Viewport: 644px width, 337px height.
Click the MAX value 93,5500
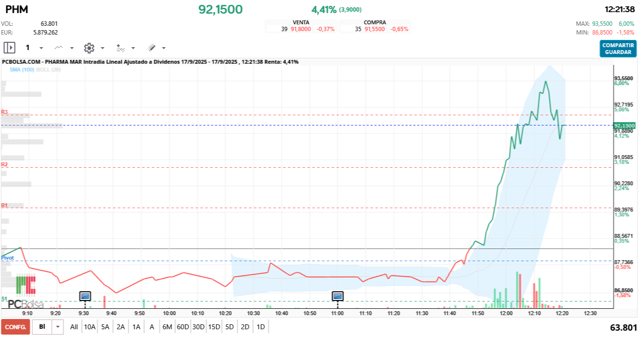click(x=602, y=23)
